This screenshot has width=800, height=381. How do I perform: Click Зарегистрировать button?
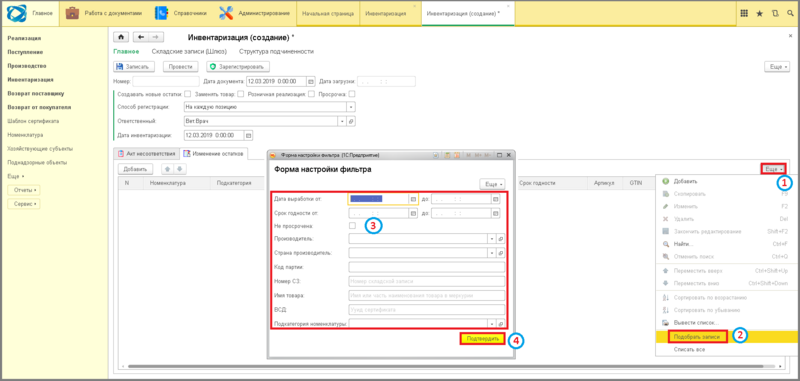238,67
